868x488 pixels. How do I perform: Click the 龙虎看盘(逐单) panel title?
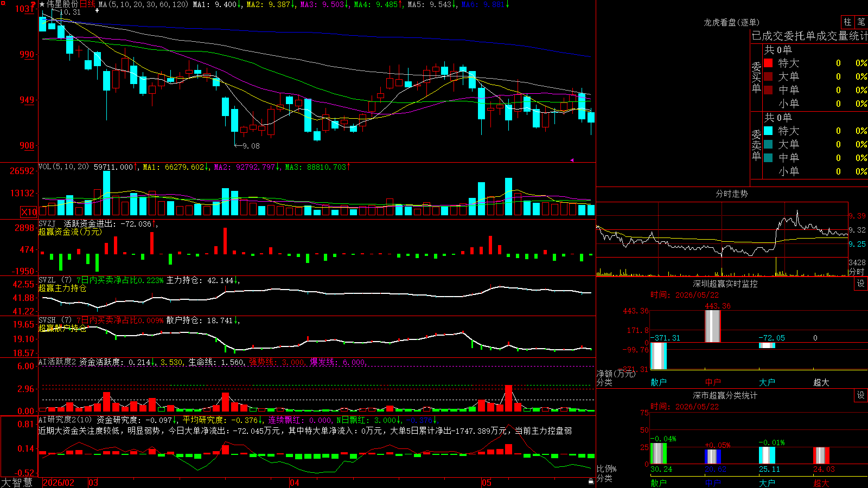tap(731, 22)
